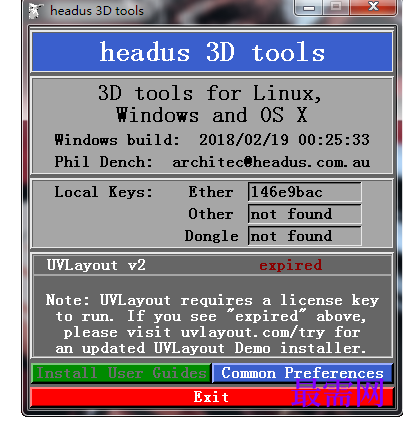
Task: Open Common Preferences
Action: pyautogui.click(x=303, y=373)
